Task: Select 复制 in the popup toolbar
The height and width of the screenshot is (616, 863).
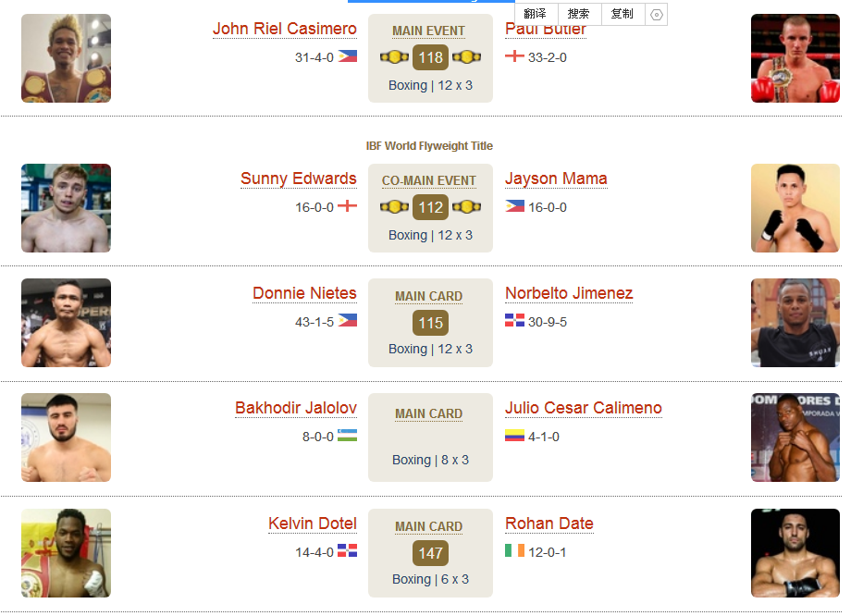Action: point(623,14)
